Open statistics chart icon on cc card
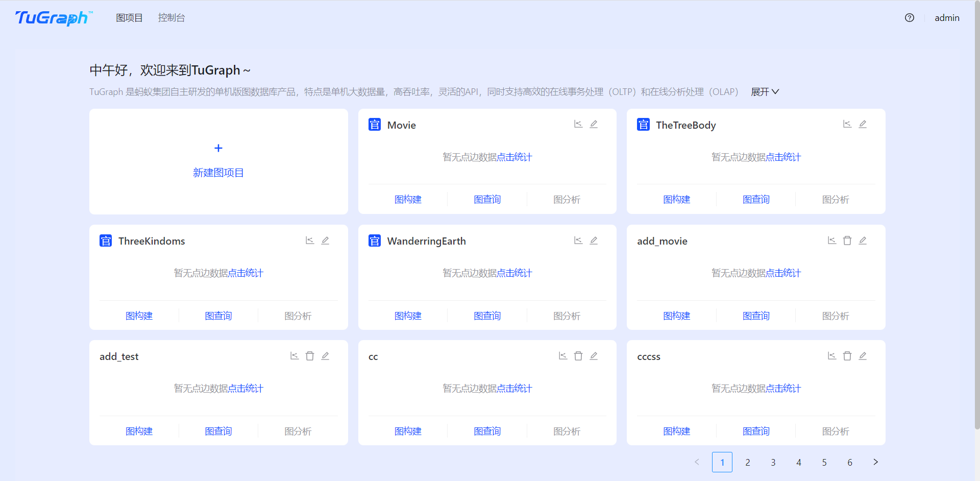Viewport: 980px width, 481px height. click(x=563, y=356)
